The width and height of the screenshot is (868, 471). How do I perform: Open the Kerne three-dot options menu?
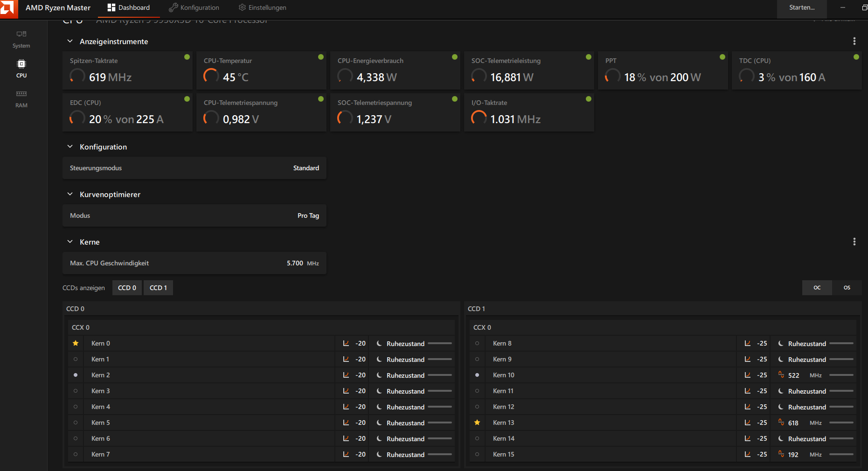[854, 242]
